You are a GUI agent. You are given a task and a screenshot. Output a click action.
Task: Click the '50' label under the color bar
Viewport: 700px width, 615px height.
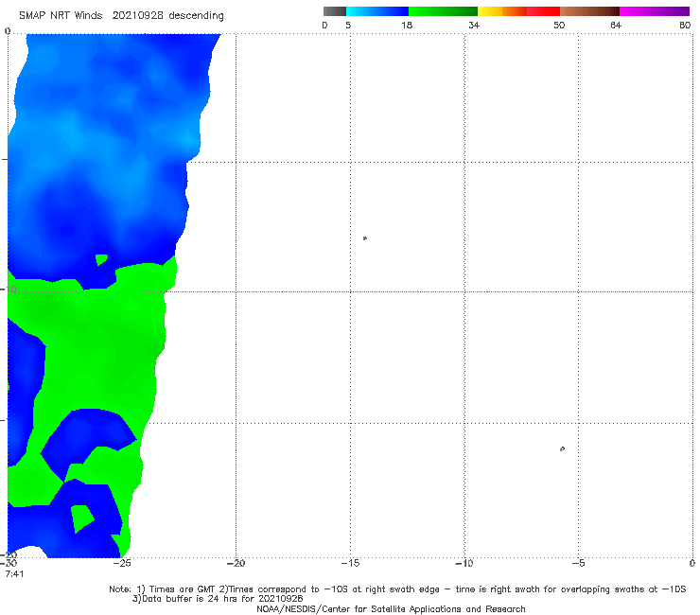559,25
